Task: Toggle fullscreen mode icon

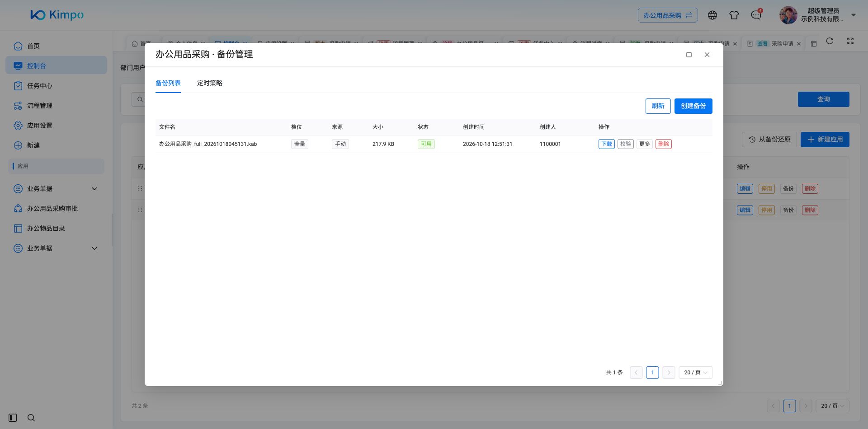Action: point(850,41)
